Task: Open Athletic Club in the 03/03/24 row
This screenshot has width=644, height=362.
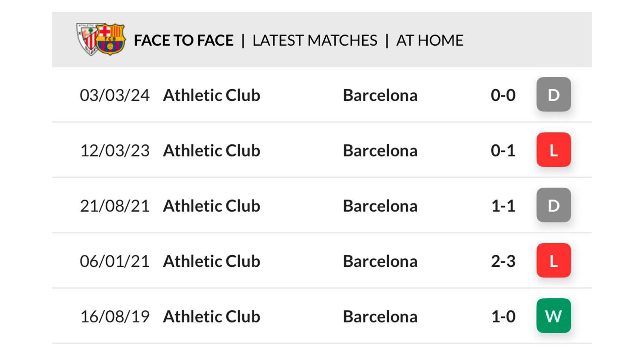Action: (x=211, y=95)
